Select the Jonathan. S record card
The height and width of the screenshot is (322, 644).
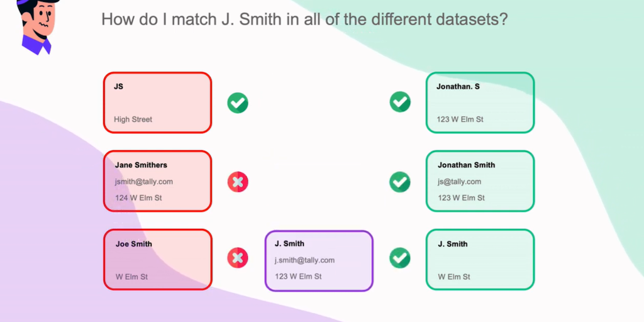480,103
